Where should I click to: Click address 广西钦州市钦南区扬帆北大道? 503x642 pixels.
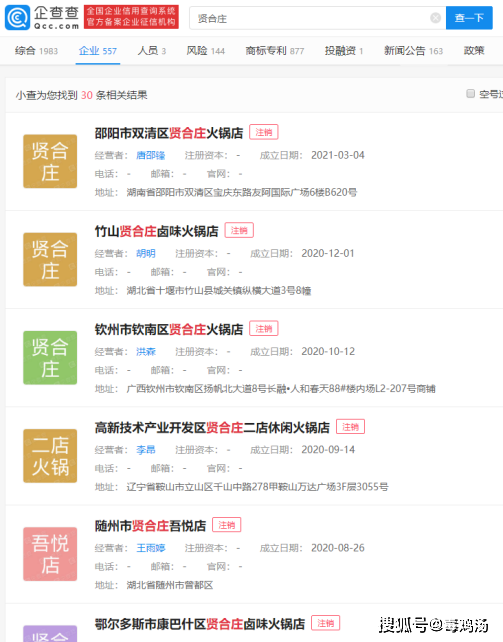(281, 389)
